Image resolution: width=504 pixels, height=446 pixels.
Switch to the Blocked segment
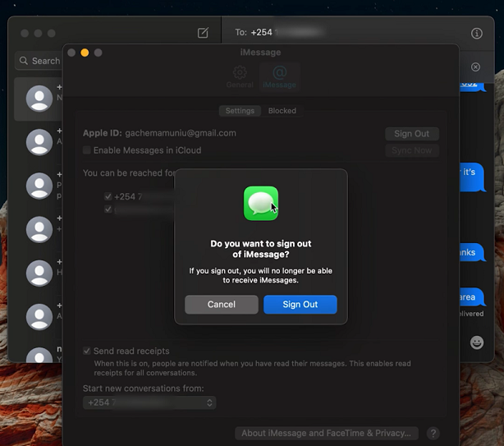pos(282,111)
